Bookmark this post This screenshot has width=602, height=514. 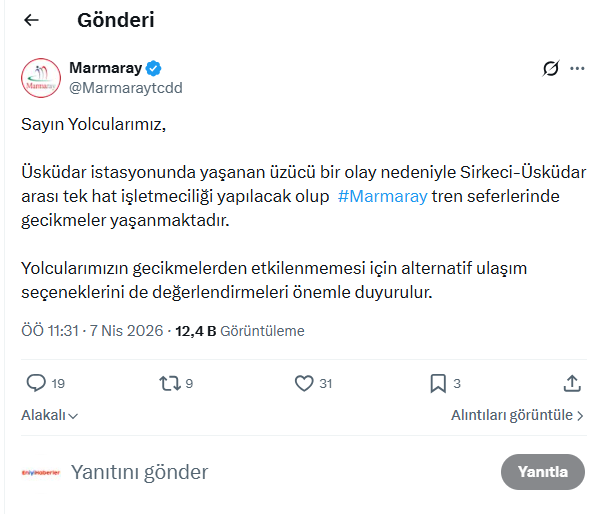pos(438,383)
